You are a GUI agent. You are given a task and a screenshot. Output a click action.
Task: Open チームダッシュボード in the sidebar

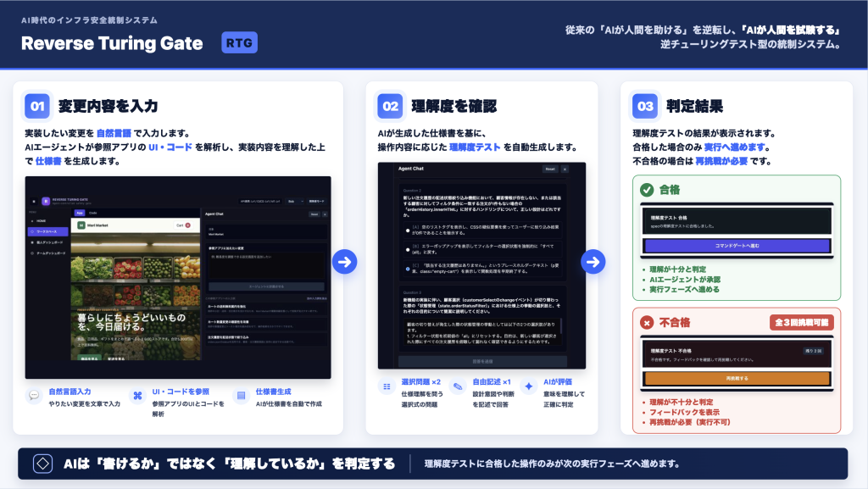47,253
